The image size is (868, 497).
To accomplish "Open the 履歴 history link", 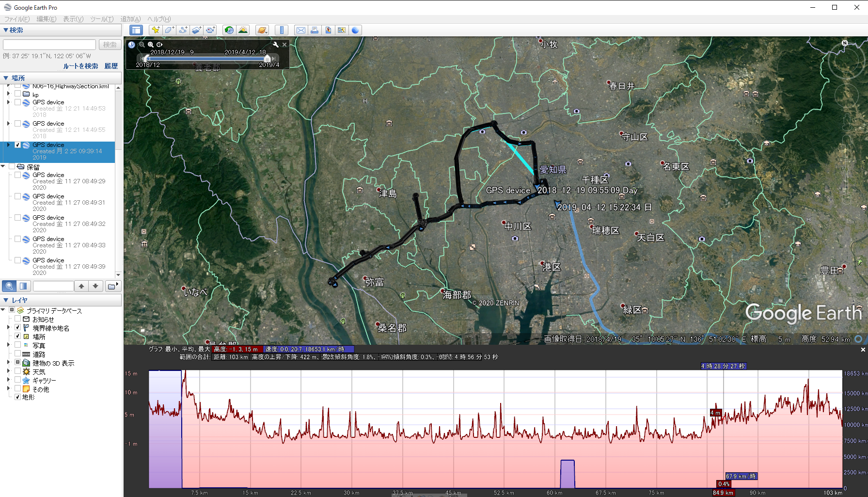I will point(111,66).
